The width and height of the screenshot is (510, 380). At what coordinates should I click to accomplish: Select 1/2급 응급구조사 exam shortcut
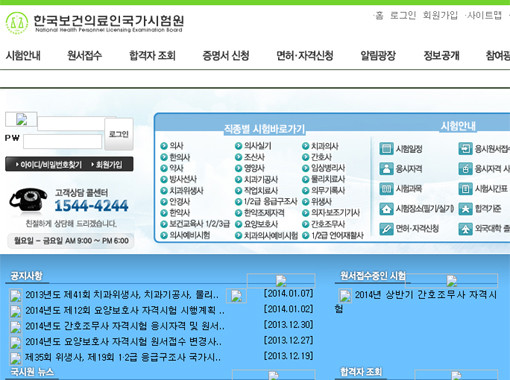[270, 202]
